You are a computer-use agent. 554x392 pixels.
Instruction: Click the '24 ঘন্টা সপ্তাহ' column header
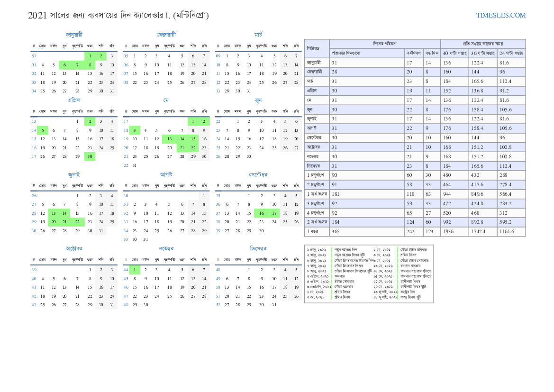point(511,53)
